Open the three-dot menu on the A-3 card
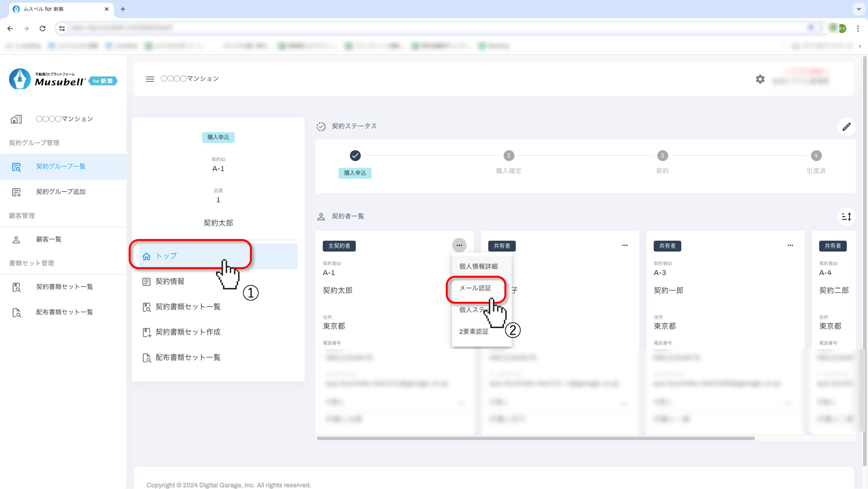The image size is (868, 489). coord(790,245)
